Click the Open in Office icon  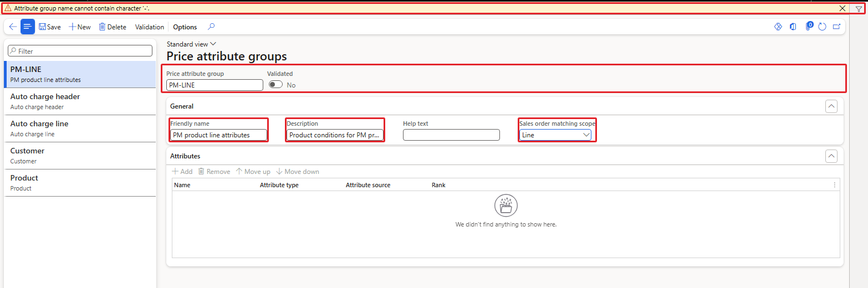[793, 27]
